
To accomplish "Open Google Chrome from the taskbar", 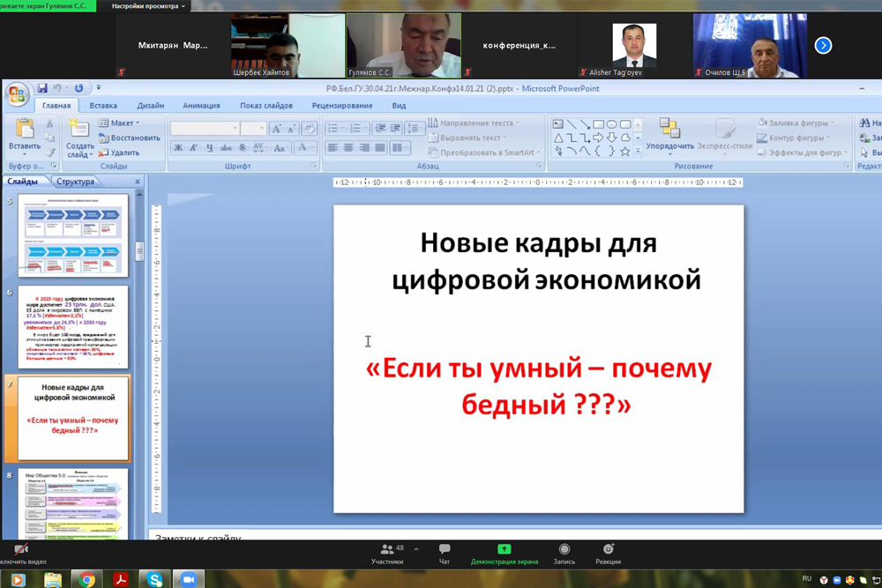I will tap(87, 579).
